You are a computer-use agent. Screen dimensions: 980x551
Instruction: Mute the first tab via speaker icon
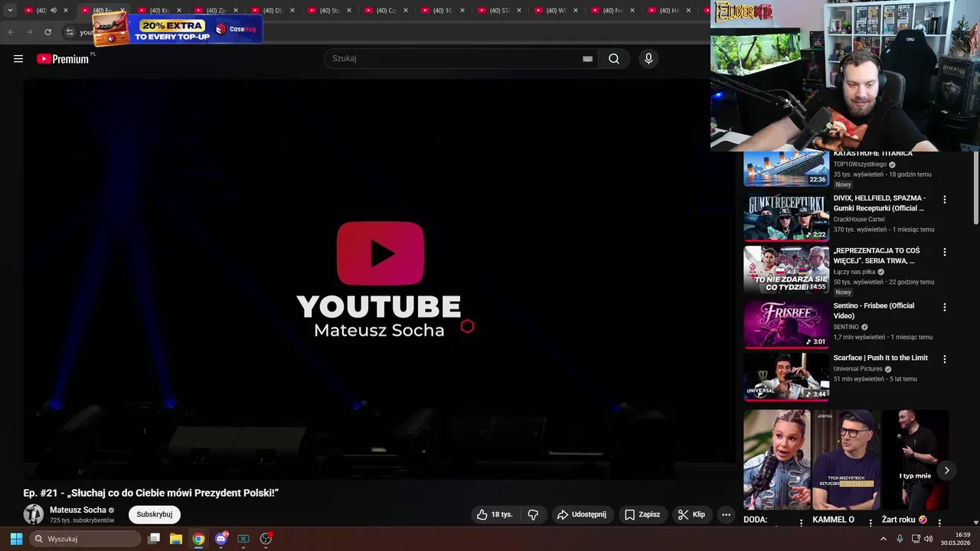pos(53,11)
